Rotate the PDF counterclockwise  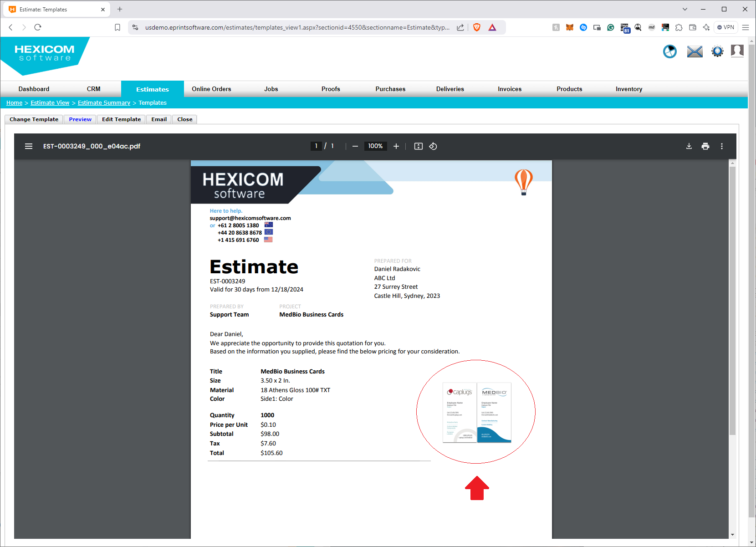point(433,146)
